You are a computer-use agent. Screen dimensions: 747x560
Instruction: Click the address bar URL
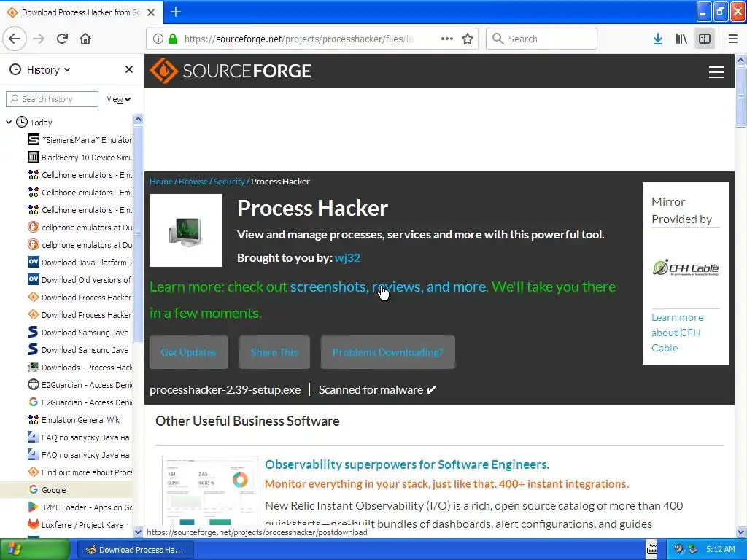click(x=298, y=39)
